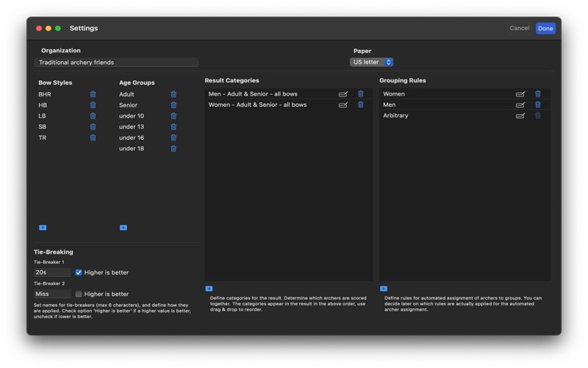Delete the BHR bow style
The height and width of the screenshot is (368, 588).
click(93, 94)
